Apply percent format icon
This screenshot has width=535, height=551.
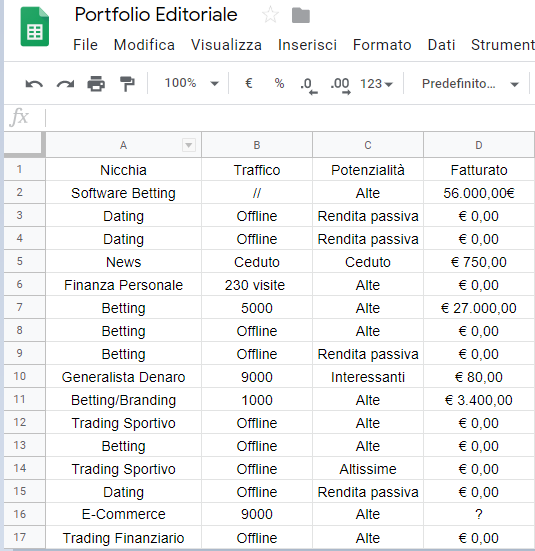click(x=279, y=83)
